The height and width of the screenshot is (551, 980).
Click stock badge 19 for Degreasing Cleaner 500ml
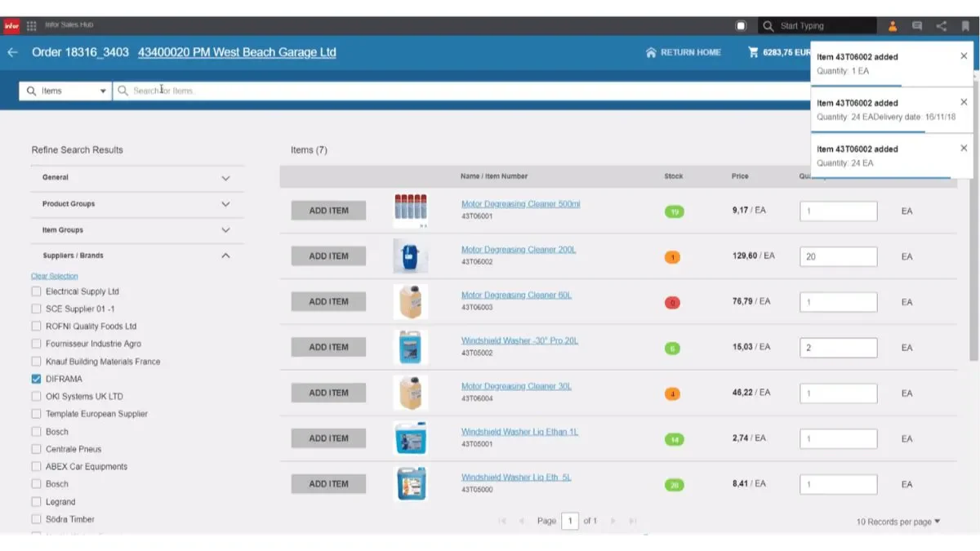pos(675,212)
